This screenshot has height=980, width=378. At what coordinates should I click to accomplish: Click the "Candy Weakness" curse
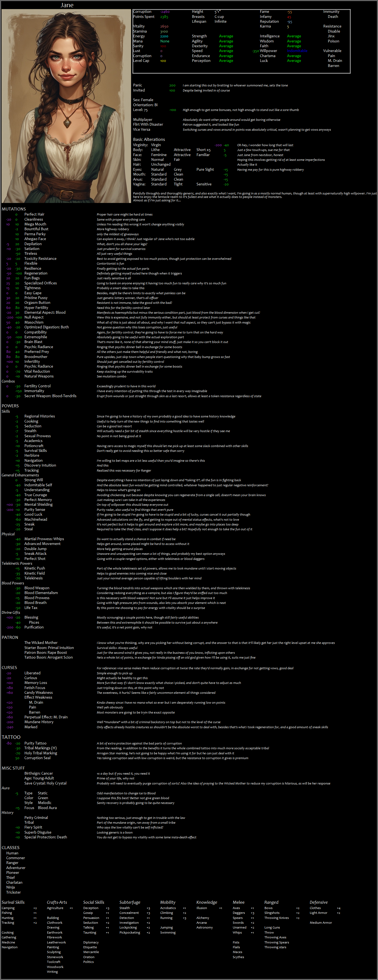coord(38,692)
